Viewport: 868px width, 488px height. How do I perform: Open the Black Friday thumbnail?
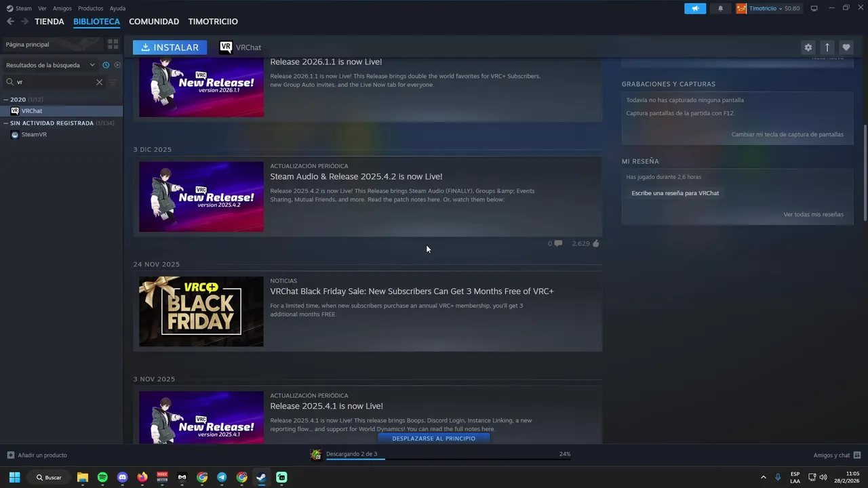[x=201, y=311]
